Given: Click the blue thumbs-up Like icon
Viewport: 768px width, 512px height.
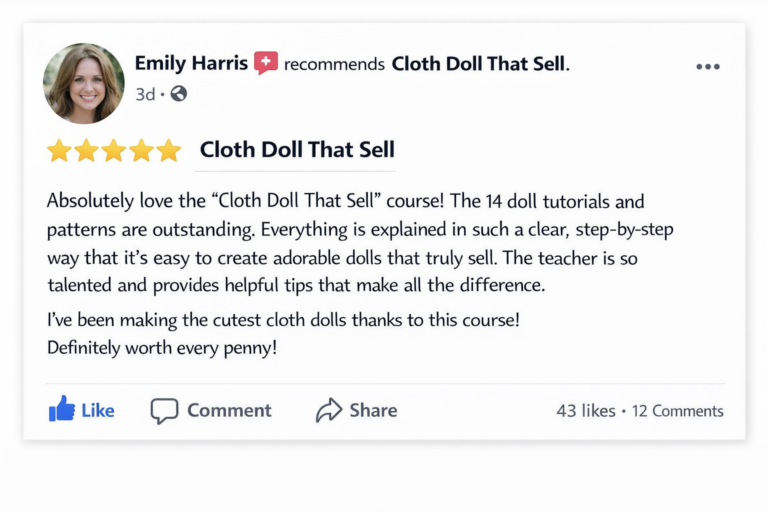Looking at the screenshot, I should (62, 409).
